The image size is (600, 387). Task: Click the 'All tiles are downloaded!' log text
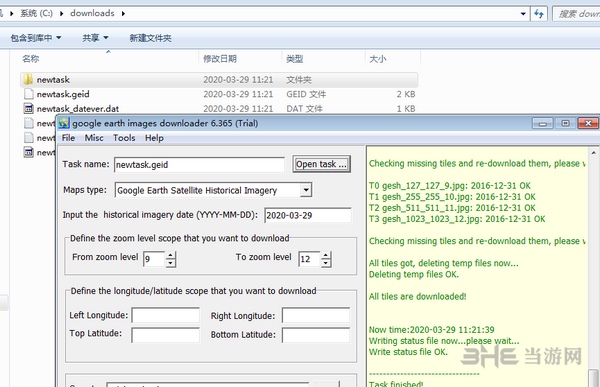point(417,296)
